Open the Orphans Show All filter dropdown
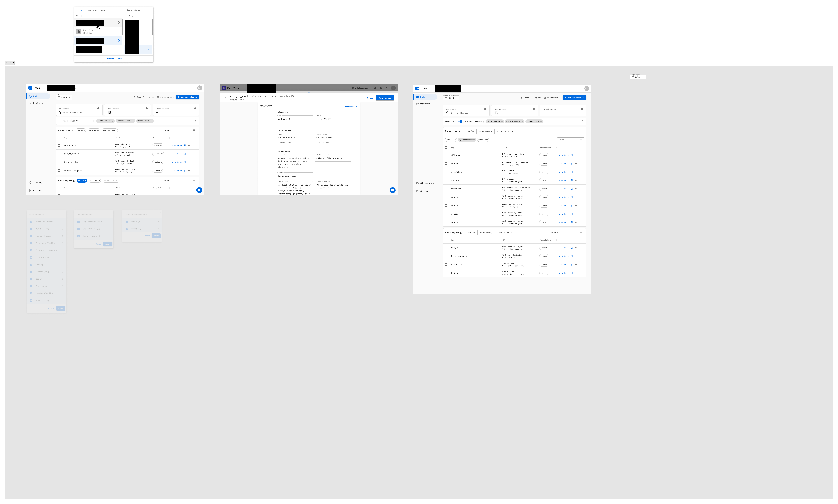 (x=125, y=121)
